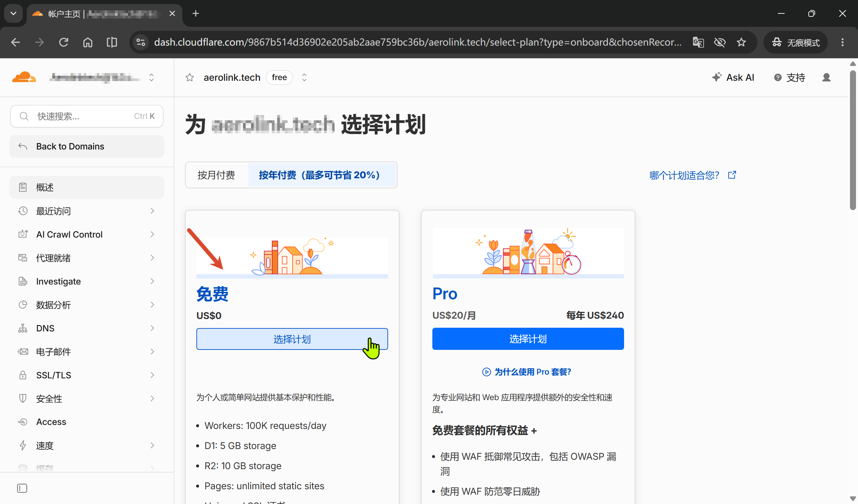Viewport: 858px width, 504px height.
Task: Go to browser home page
Action: pyautogui.click(x=88, y=42)
